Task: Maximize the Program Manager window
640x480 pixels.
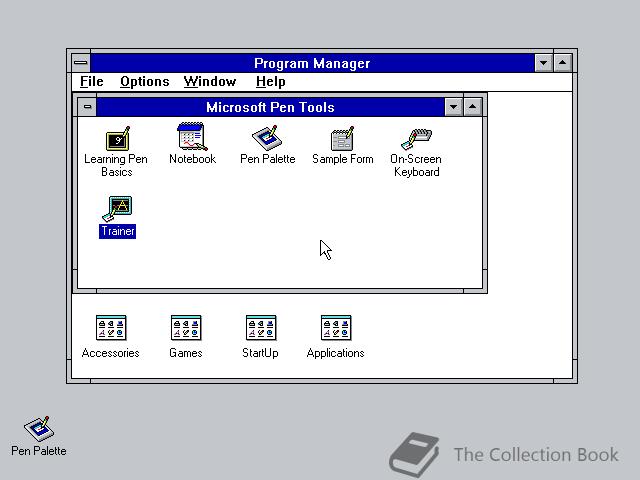Action: pos(562,63)
